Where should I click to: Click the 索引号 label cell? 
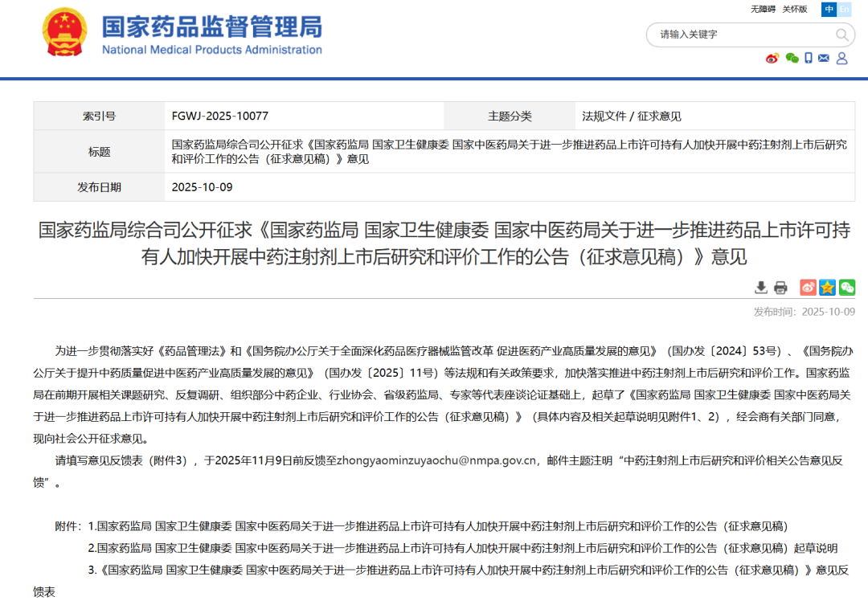99,117
